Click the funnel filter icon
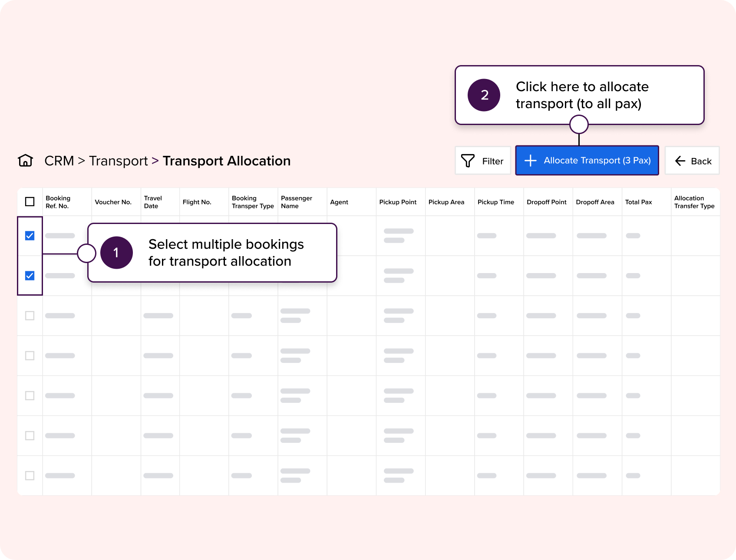 click(x=468, y=161)
